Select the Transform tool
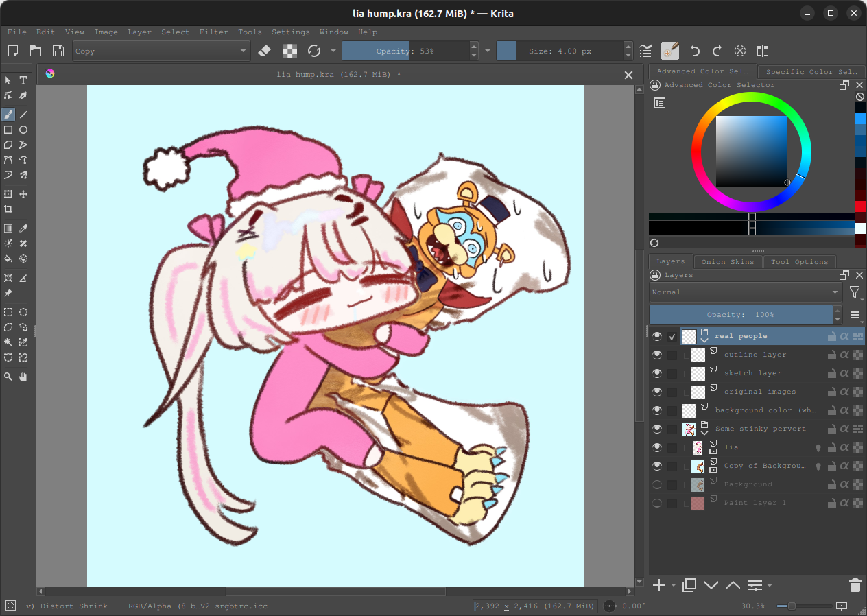Image resolution: width=867 pixels, height=616 pixels. tap(8, 194)
